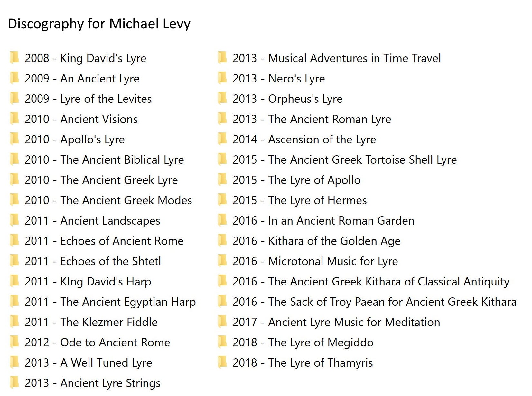
Task: Select 2017 - Ancient Lyre Music for Meditation
Action: pos(336,322)
